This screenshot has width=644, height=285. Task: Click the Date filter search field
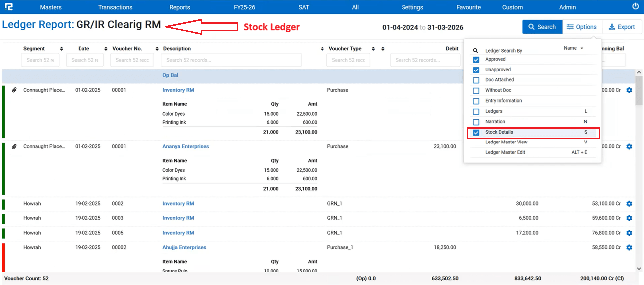point(85,60)
